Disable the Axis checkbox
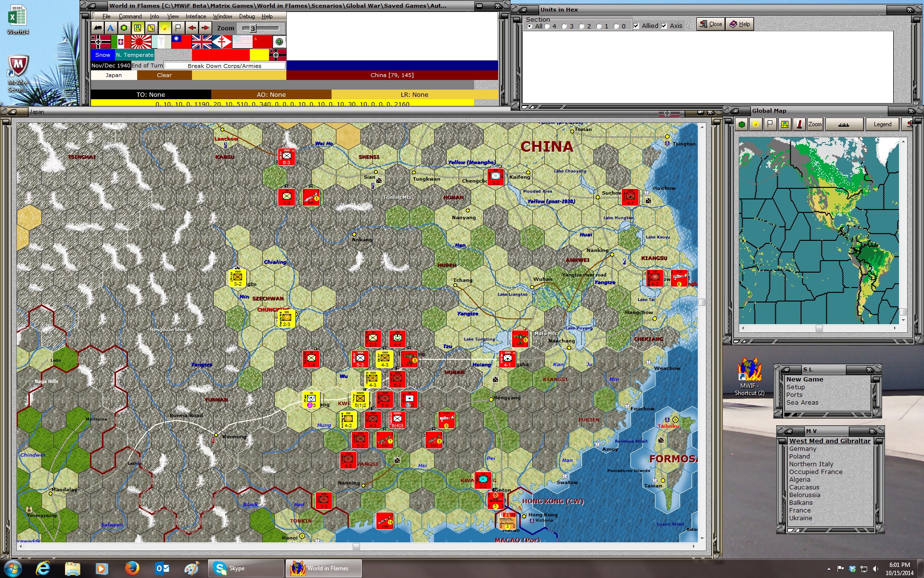This screenshot has width=924, height=578. point(664,26)
